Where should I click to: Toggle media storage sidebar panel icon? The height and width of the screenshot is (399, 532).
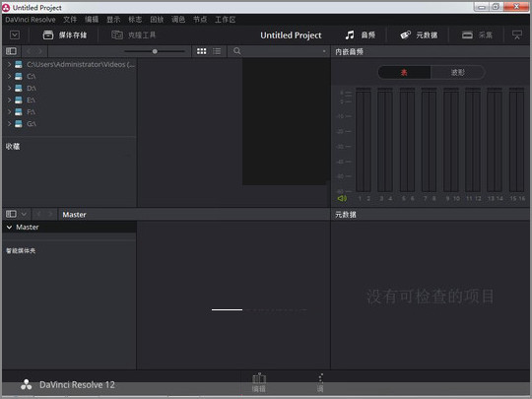tap(11, 51)
